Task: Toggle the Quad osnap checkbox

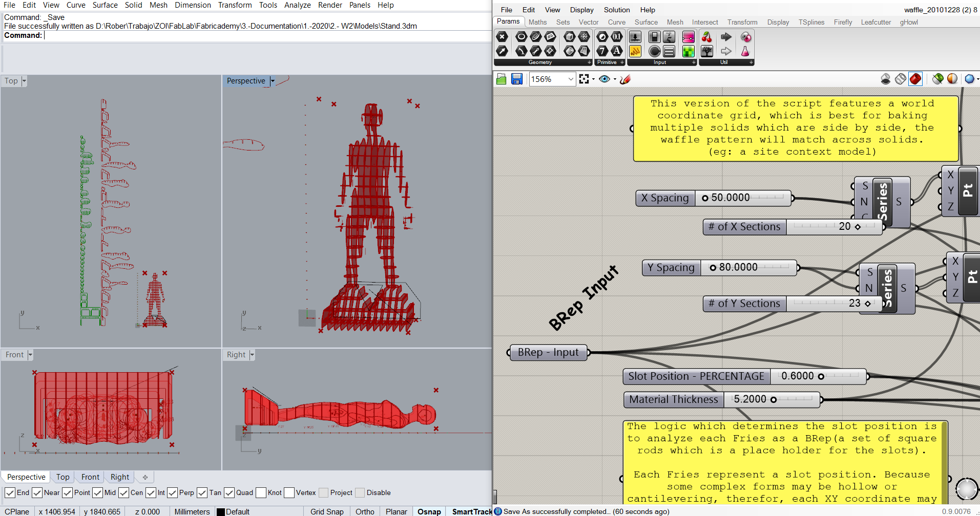Action: pyautogui.click(x=229, y=492)
